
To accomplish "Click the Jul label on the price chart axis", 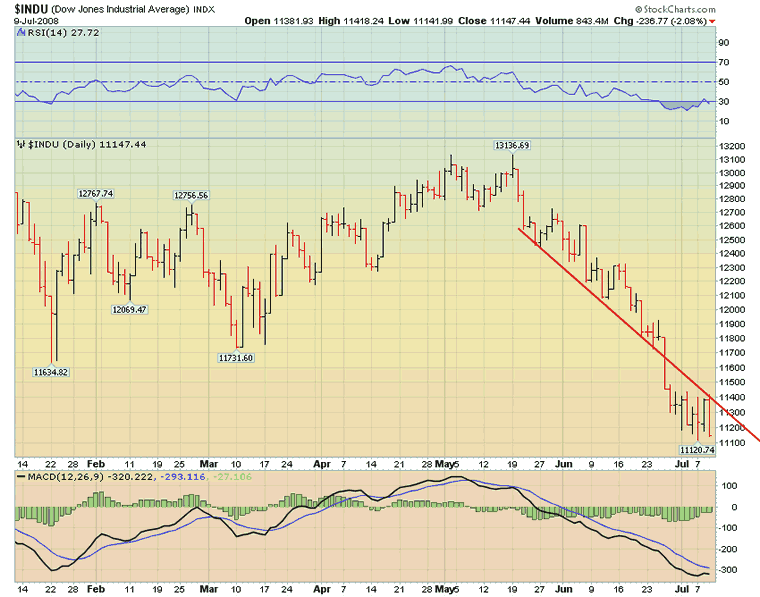I will point(681,464).
